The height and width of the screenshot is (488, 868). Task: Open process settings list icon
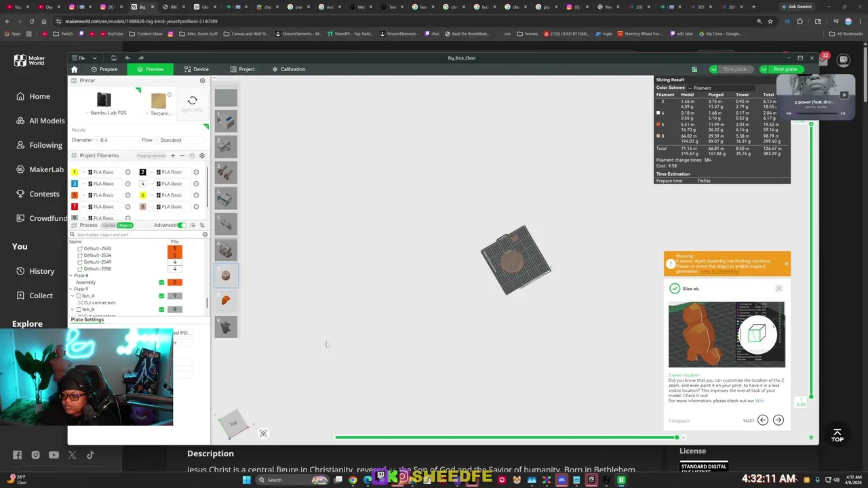coord(193,225)
